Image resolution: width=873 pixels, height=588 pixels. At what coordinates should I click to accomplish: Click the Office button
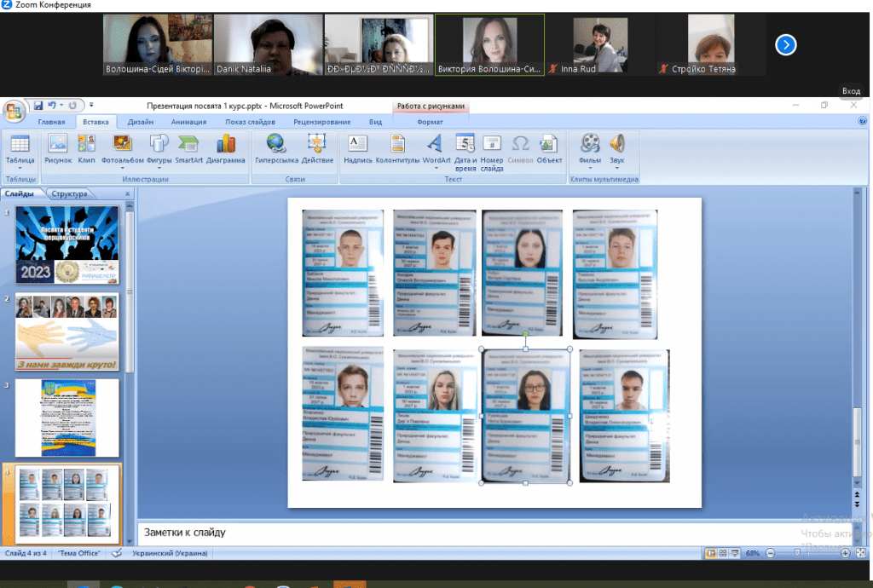click(x=14, y=112)
